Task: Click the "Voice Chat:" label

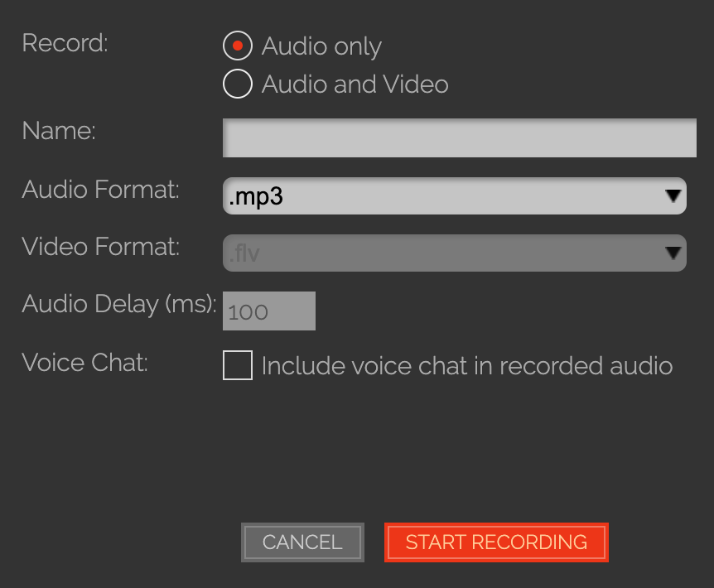Action: coord(84,363)
